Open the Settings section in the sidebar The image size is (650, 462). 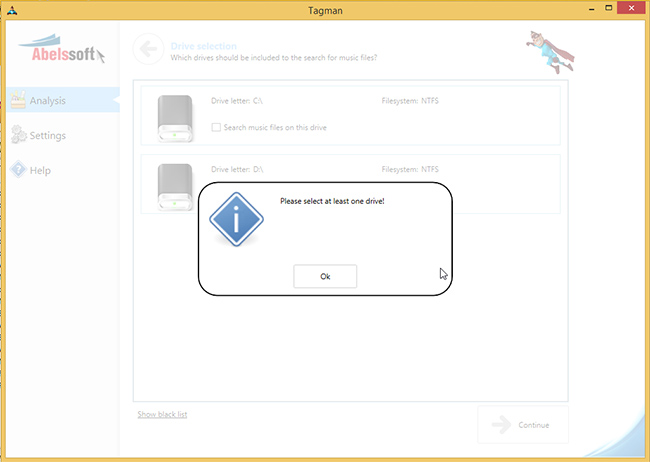[x=47, y=135]
